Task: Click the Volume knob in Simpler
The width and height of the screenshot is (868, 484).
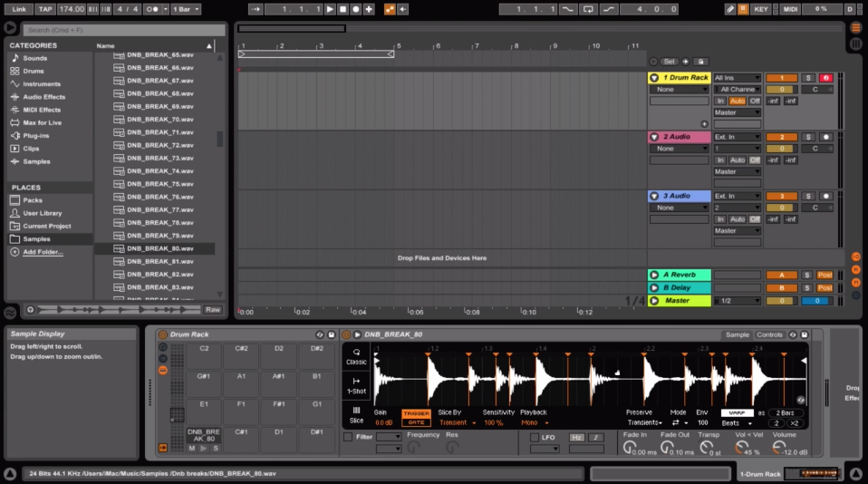Action: point(778,446)
